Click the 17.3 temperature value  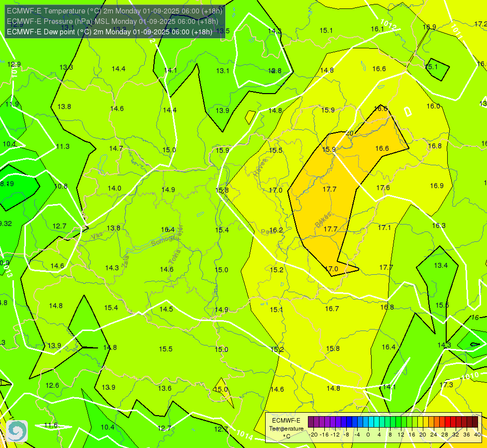446,385
